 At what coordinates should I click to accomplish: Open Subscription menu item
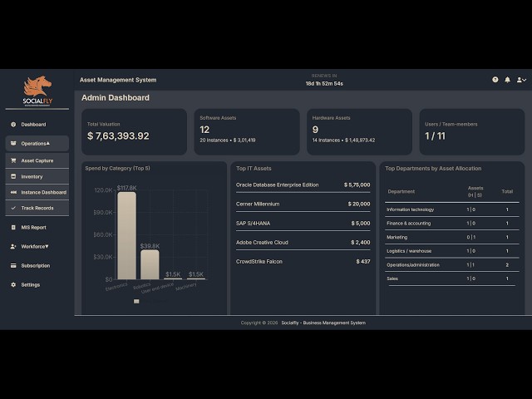pyautogui.click(x=37, y=266)
